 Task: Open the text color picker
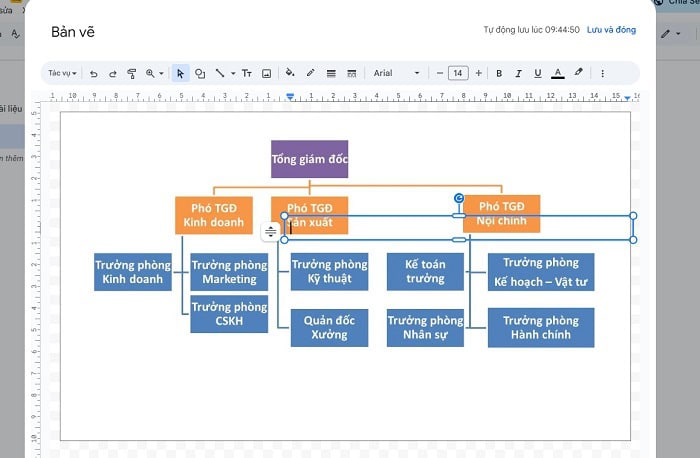coord(558,73)
